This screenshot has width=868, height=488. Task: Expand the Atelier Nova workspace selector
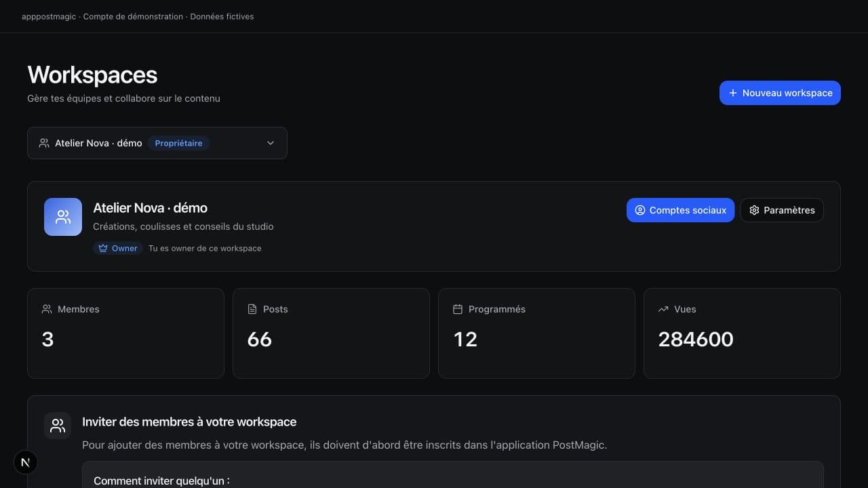(157, 143)
